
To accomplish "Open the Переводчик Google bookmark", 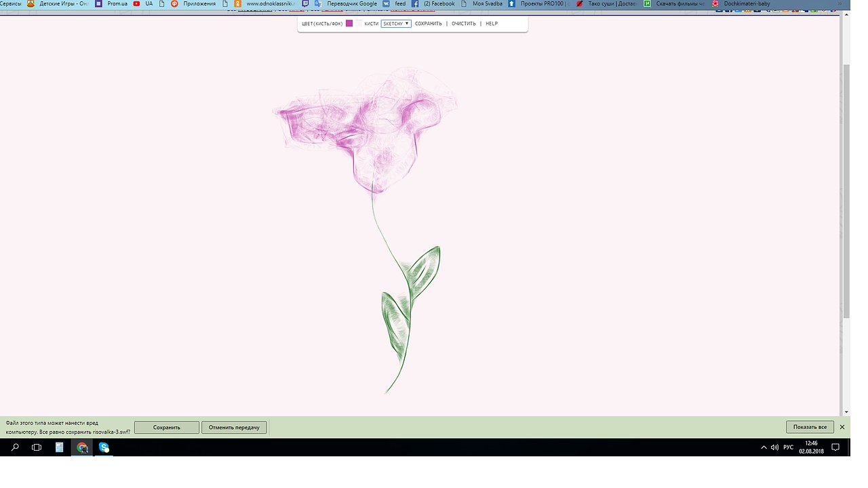I will click(x=346, y=3).
